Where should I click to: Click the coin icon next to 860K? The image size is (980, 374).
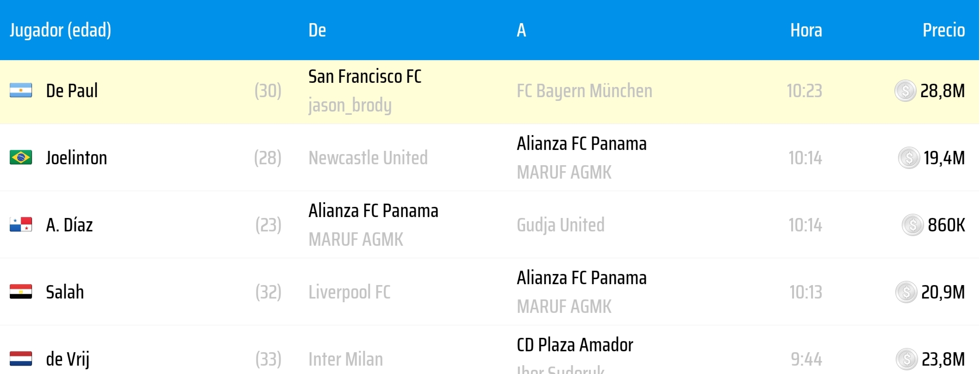[912, 225]
